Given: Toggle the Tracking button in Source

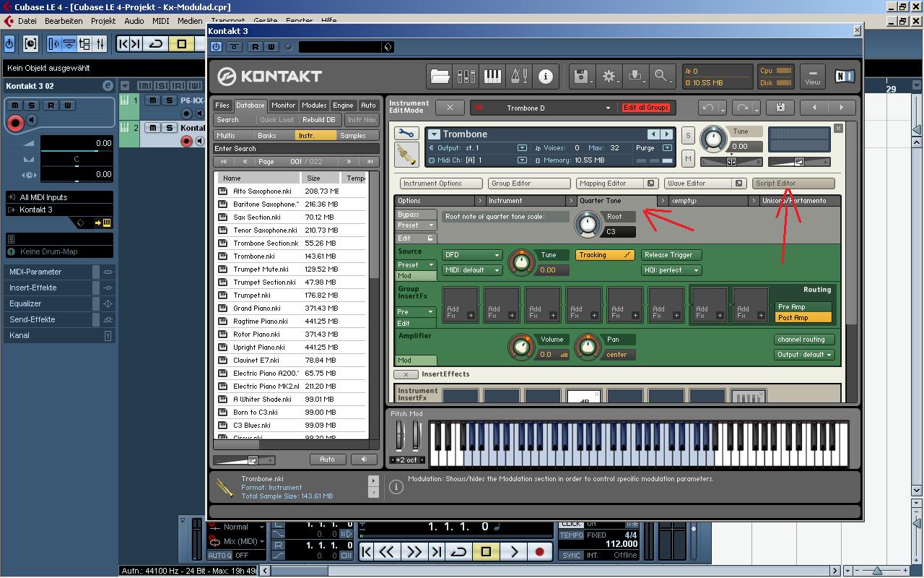Looking at the screenshot, I should pos(605,255).
